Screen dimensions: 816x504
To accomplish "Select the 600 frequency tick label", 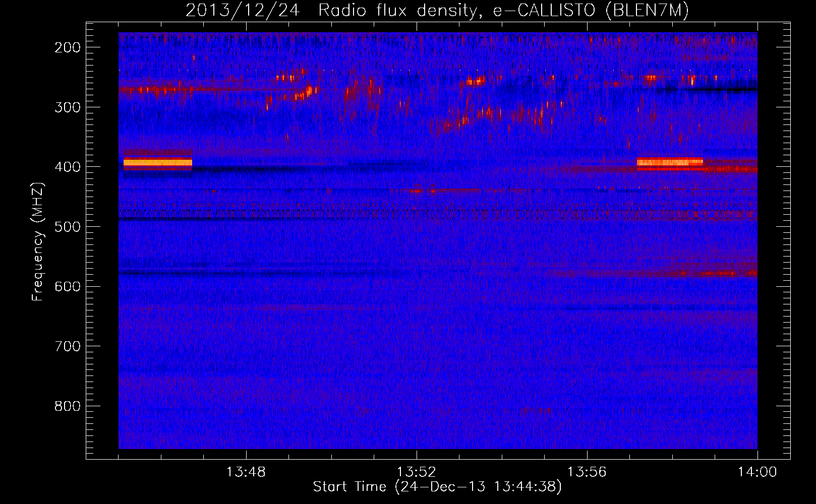I will click(x=68, y=286).
